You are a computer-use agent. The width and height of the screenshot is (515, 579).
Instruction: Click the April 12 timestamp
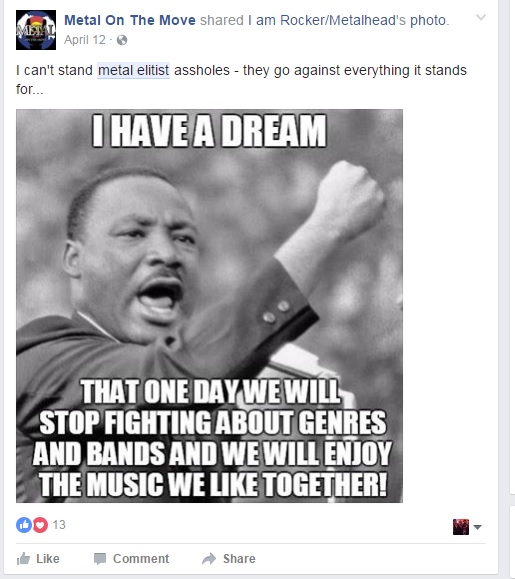85,40
